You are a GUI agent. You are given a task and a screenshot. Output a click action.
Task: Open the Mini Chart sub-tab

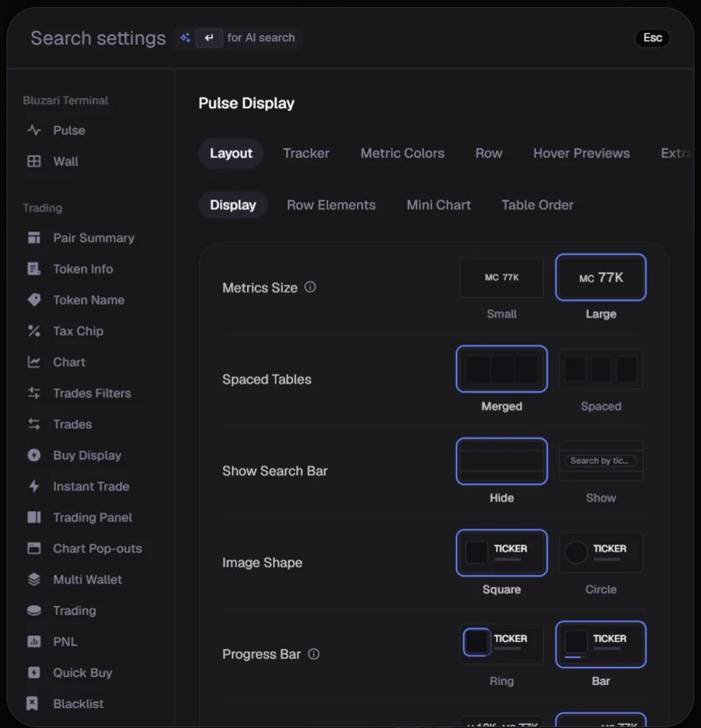tap(439, 205)
